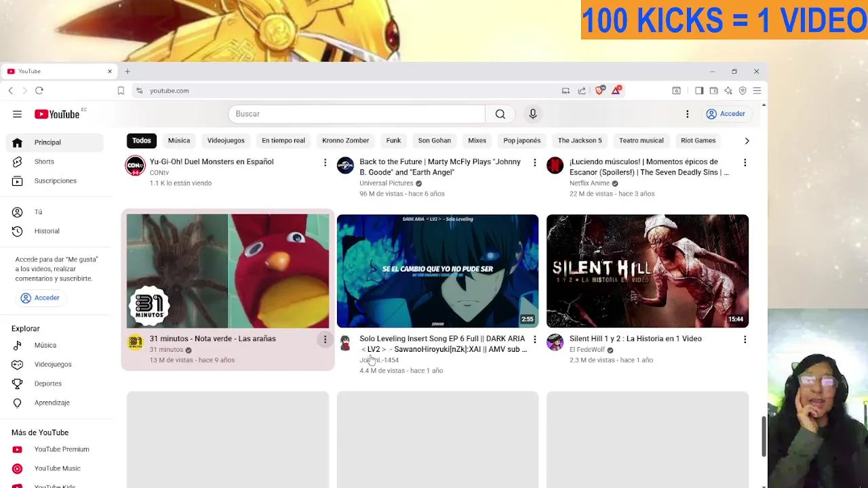The height and width of the screenshot is (488, 868).
Task: Open options for Silent Hill video
Action: tap(745, 340)
